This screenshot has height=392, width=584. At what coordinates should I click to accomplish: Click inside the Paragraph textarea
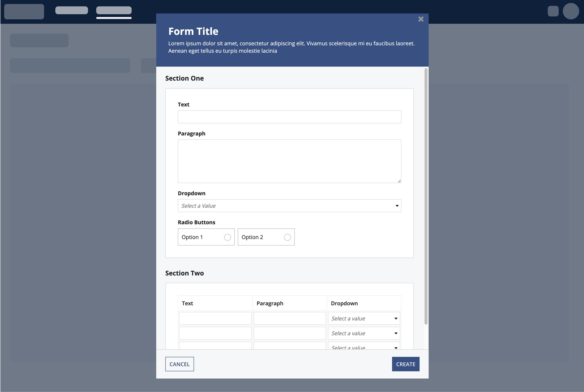[x=289, y=161]
